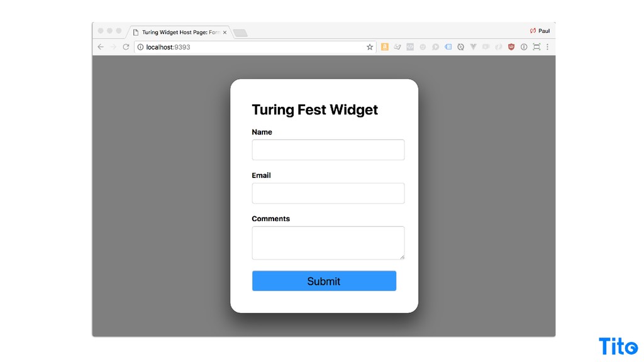The height and width of the screenshot is (362, 644).
Task: Click into the Comments text area
Action: 328,243
